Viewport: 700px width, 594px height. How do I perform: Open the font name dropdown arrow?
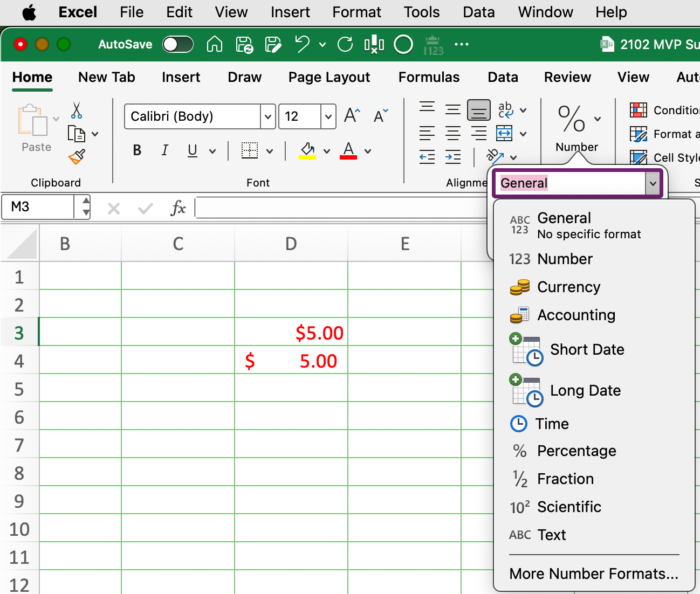[x=268, y=116]
